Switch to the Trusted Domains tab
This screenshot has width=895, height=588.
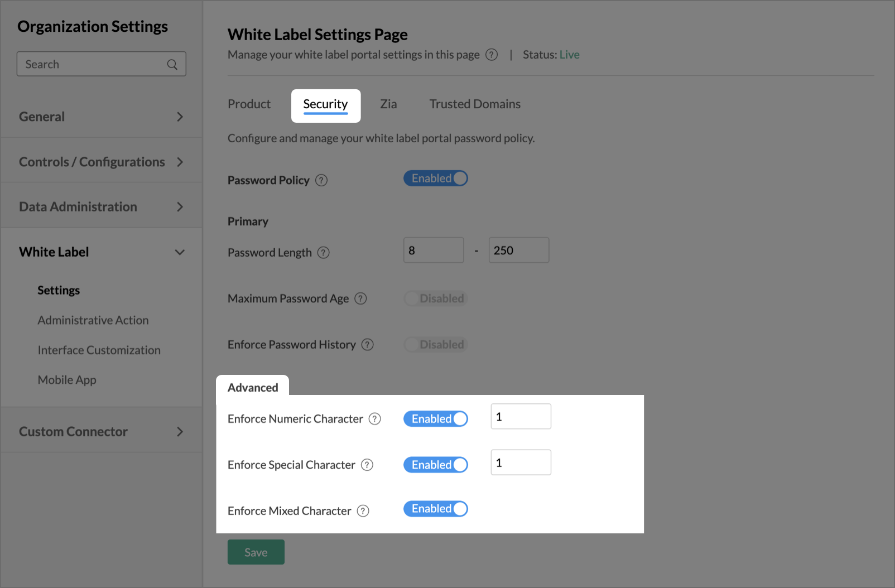coord(475,104)
